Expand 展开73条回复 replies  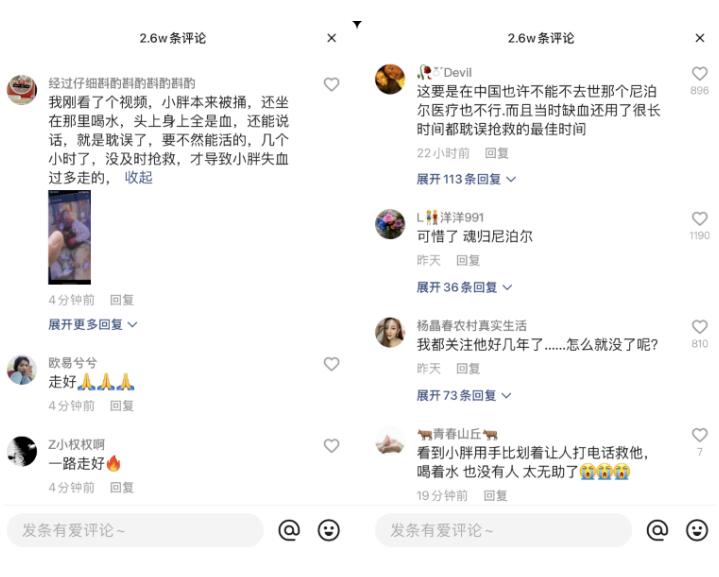464,395
